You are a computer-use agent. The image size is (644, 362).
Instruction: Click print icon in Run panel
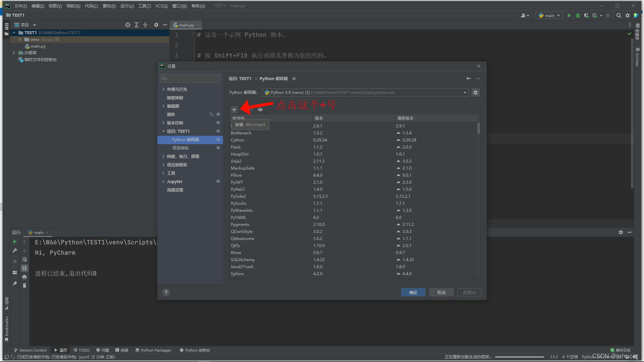click(24, 277)
